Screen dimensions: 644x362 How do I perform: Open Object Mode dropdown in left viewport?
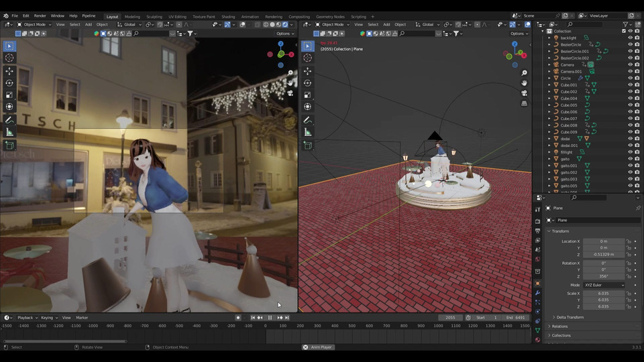point(34,25)
